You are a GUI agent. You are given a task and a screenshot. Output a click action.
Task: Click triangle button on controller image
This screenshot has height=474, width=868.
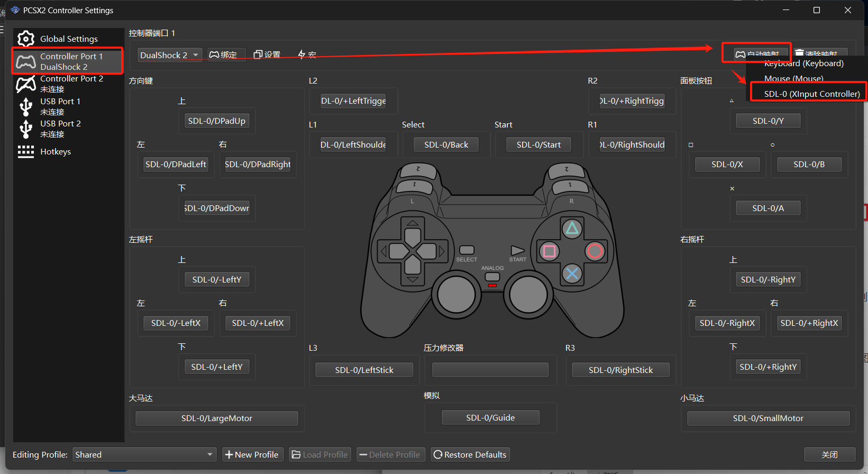(x=572, y=229)
